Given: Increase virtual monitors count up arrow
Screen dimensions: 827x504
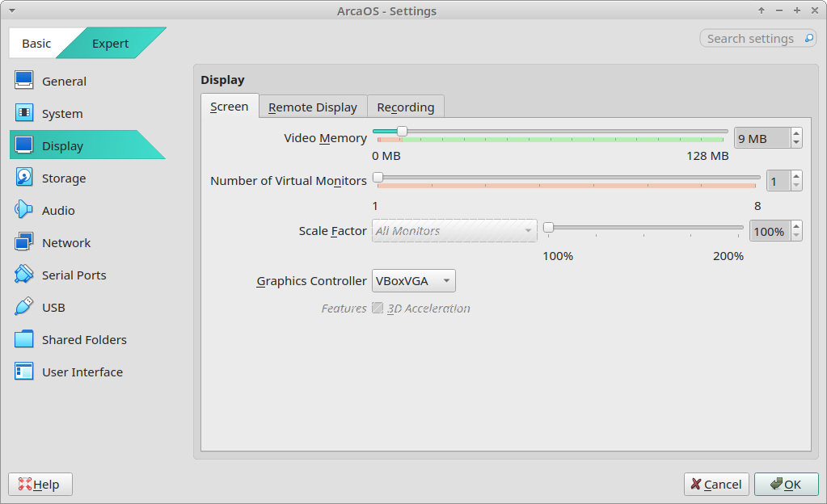Looking at the screenshot, I should coord(796,175).
